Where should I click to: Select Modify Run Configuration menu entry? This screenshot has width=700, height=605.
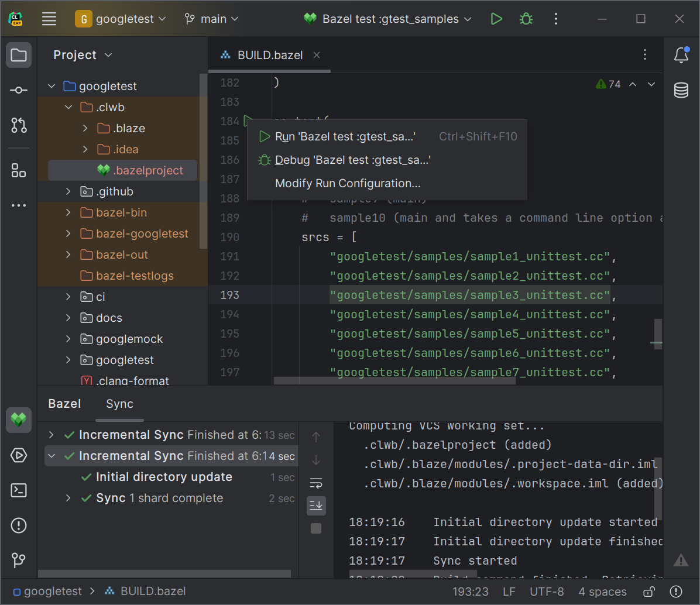(348, 183)
